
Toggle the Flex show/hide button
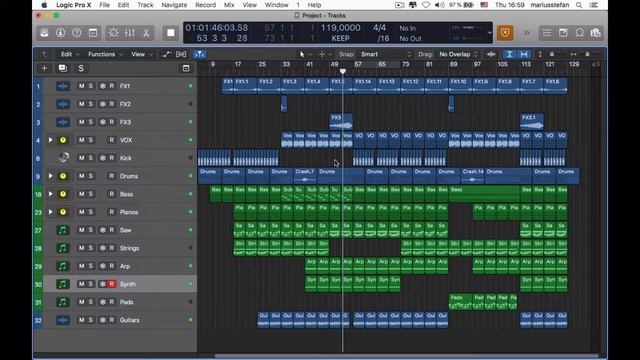point(181,54)
